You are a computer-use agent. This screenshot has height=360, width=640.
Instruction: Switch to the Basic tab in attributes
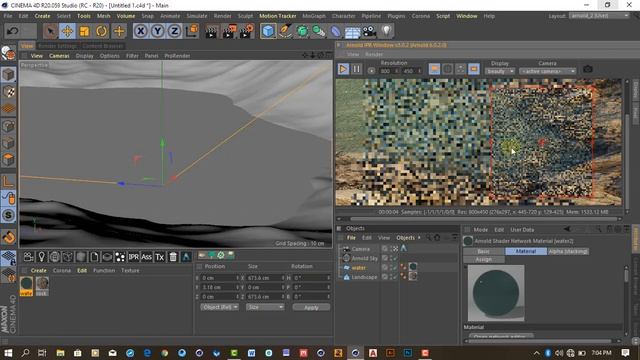484,251
